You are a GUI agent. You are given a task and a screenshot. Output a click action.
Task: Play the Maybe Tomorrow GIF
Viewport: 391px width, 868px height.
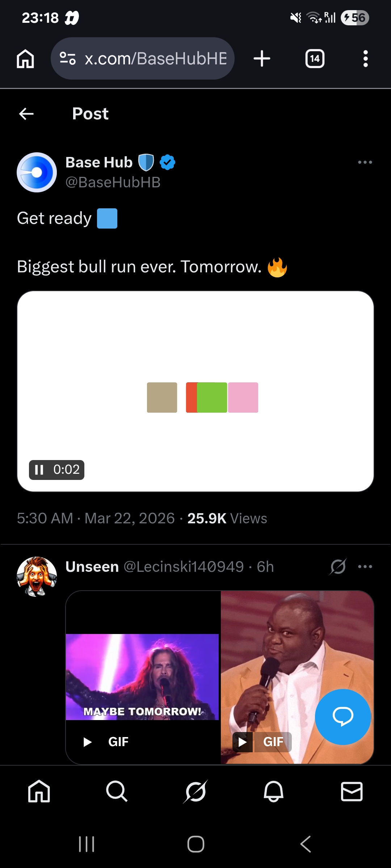click(88, 742)
